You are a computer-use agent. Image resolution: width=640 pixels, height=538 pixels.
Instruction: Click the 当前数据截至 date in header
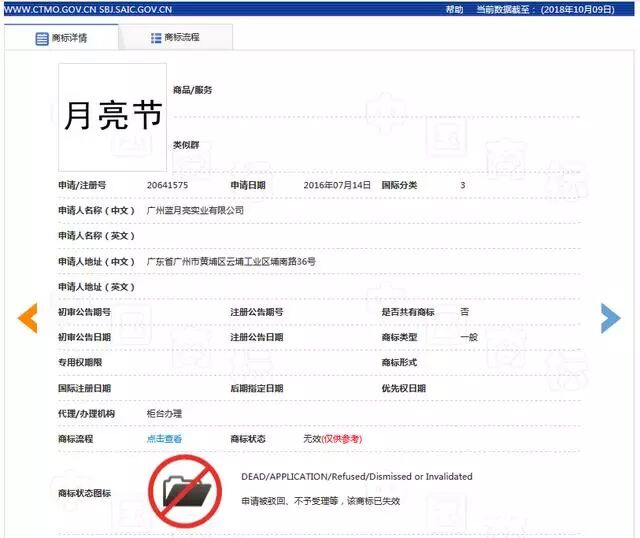(x=545, y=9)
